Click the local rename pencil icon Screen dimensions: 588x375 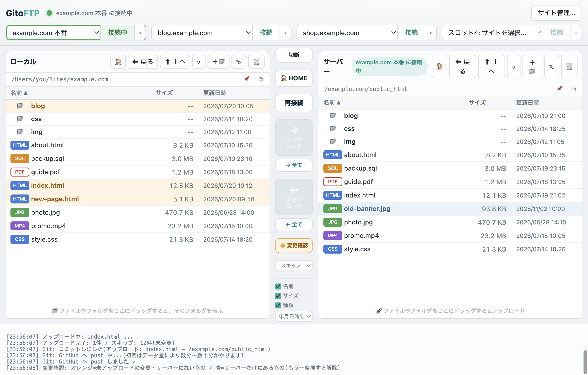point(239,62)
